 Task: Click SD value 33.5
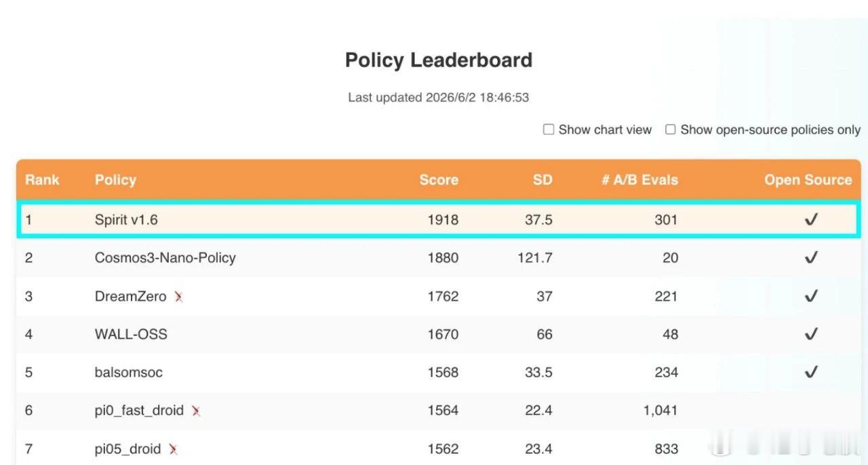tap(538, 373)
